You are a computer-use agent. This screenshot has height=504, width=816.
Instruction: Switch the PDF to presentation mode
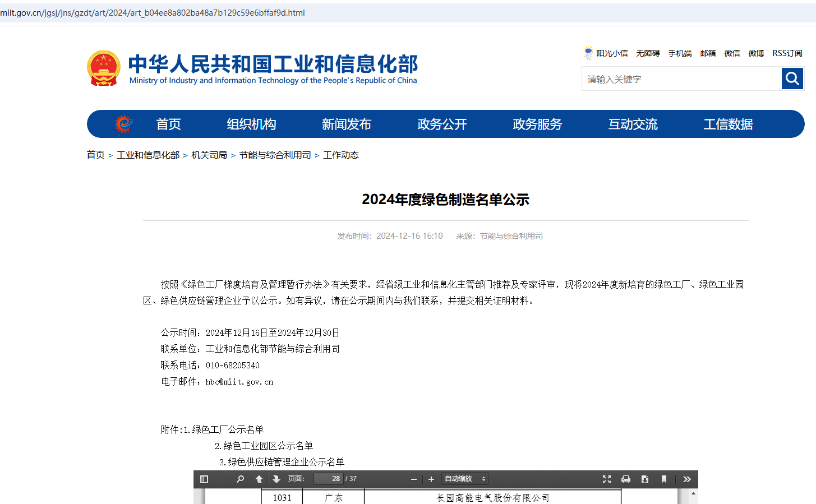coord(606,479)
